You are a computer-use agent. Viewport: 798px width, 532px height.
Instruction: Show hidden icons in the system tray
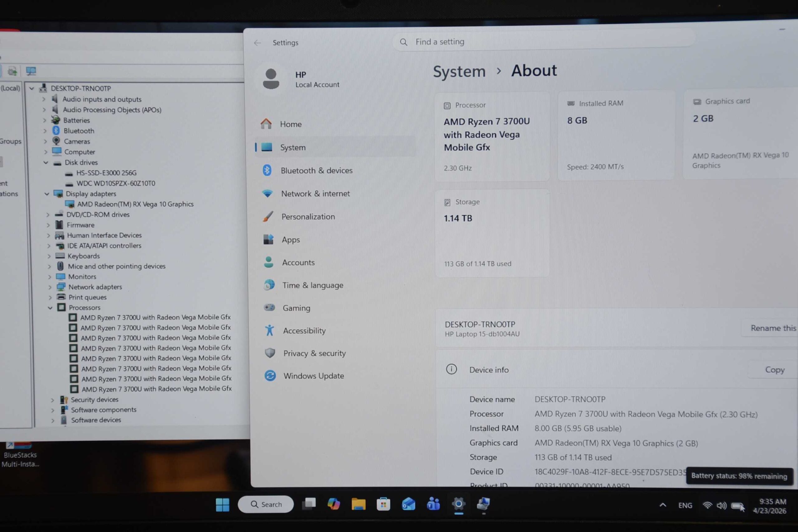click(x=663, y=505)
